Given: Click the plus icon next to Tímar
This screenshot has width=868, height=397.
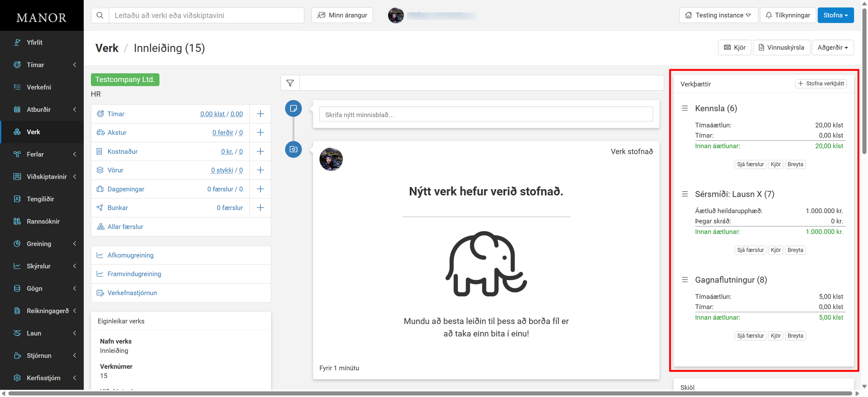Looking at the screenshot, I should tap(260, 114).
